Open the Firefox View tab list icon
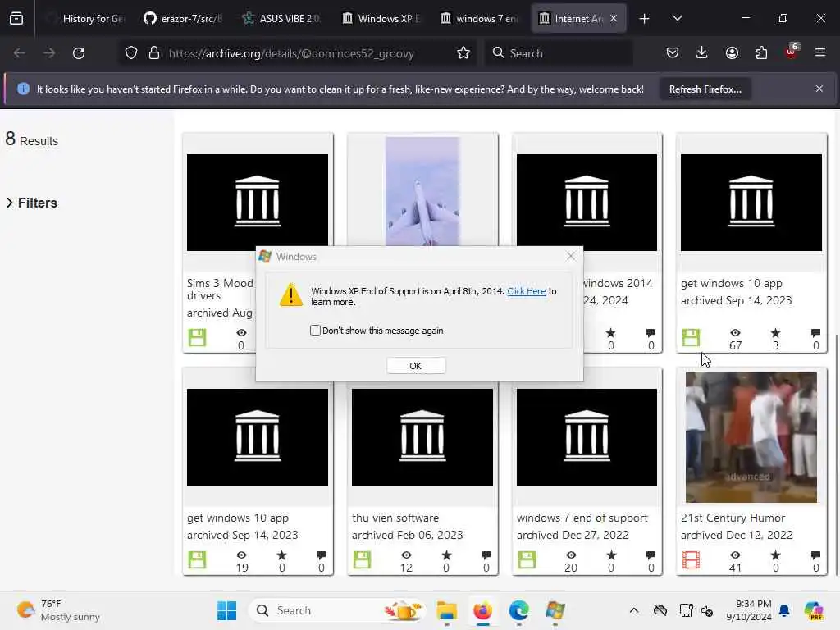This screenshot has height=630, width=840. point(16,18)
